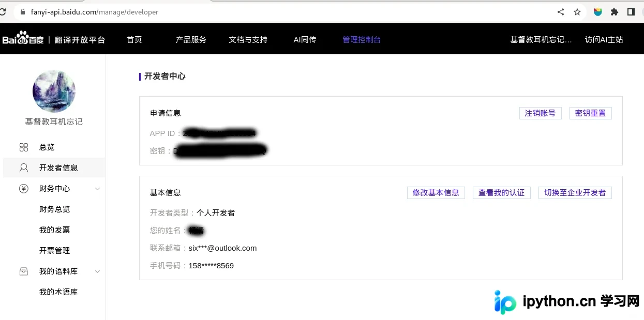Click the browser reload icon
Screen dimensions: 644x320
(x=3, y=12)
